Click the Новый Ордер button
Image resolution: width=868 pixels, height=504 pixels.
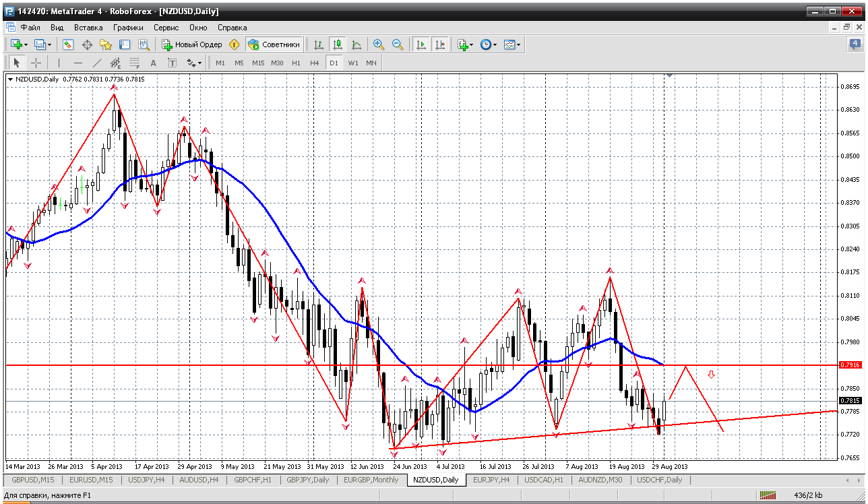tap(192, 44)
